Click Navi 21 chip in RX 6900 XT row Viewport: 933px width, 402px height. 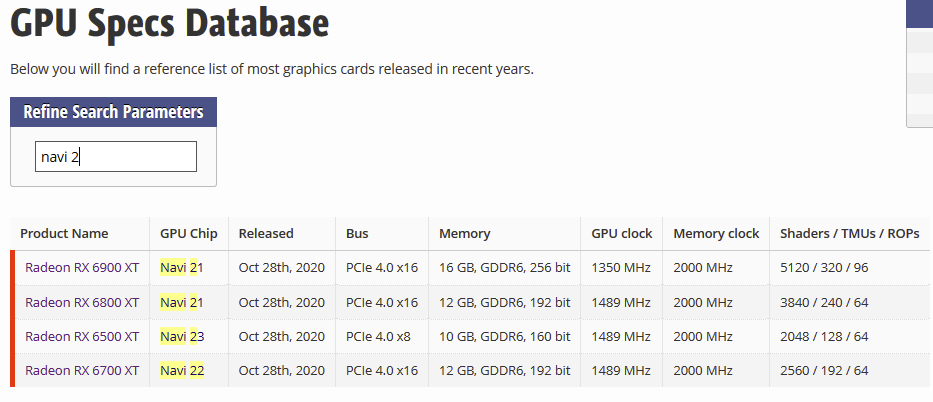point(181,268)
